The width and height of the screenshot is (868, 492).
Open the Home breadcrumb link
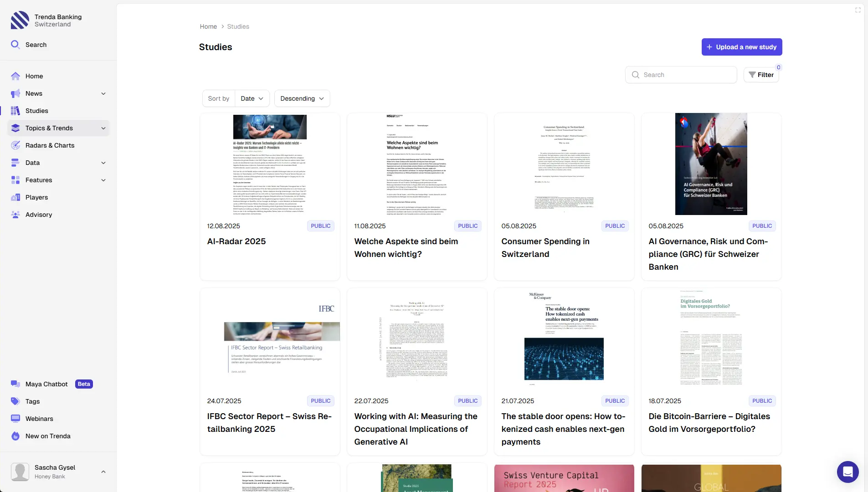[x=208, y=26]
